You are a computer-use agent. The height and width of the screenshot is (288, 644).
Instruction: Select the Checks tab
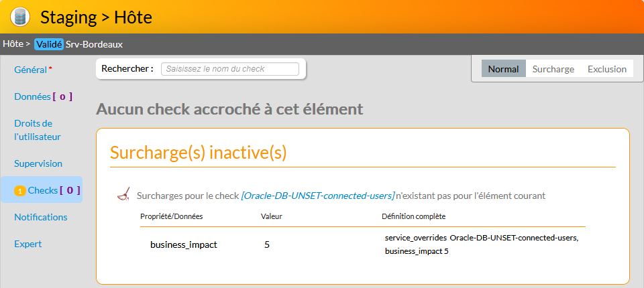click(43, 190)
